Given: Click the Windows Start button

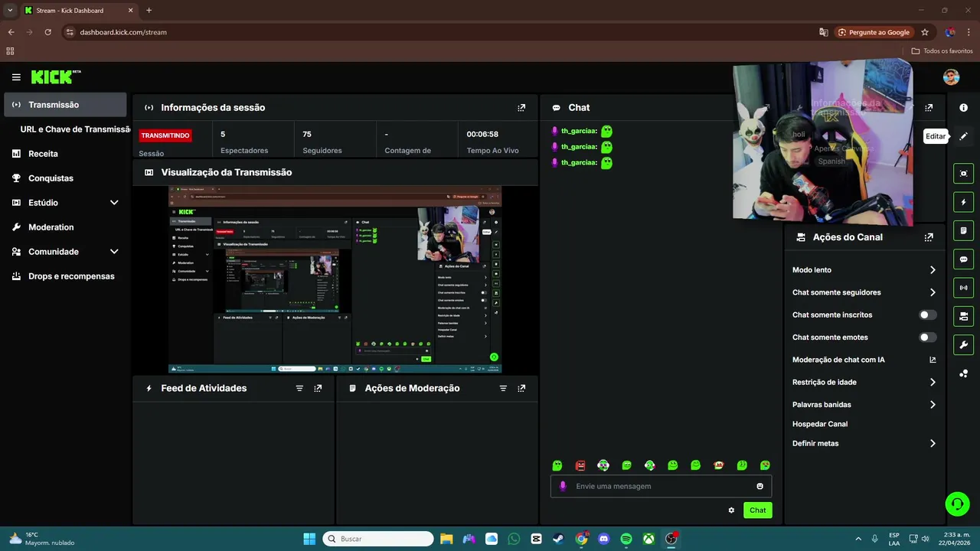Looking at the screenshot, I should [x=309, y=539].
